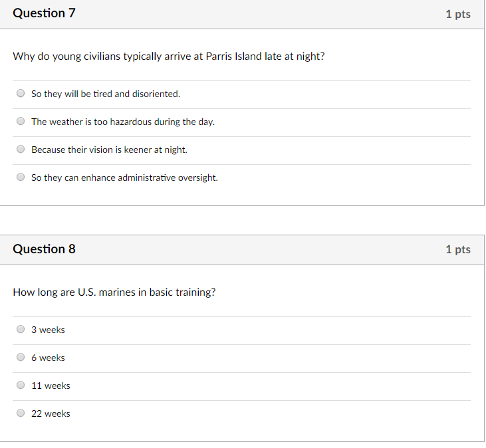The height and width of the screenshot is (448, 486).
Task: Pick 'Because their vision is keener' radio
Action: (21, 150)
